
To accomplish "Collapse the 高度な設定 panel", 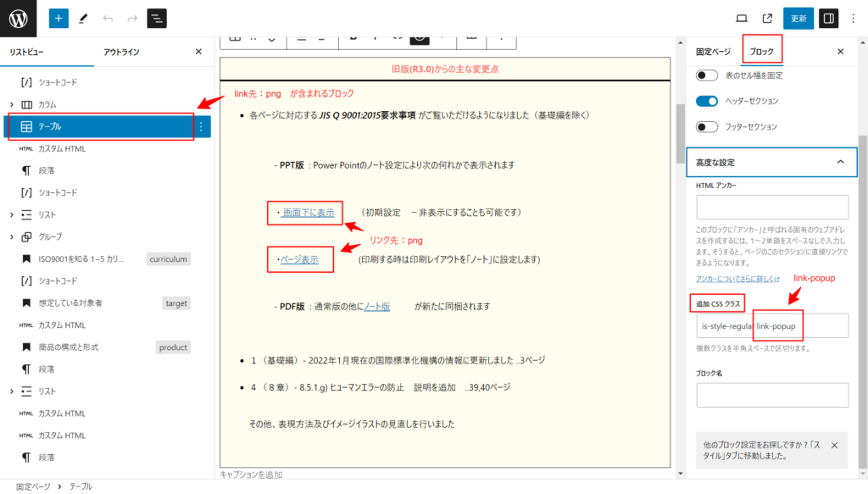I will [x=840, y=162].
